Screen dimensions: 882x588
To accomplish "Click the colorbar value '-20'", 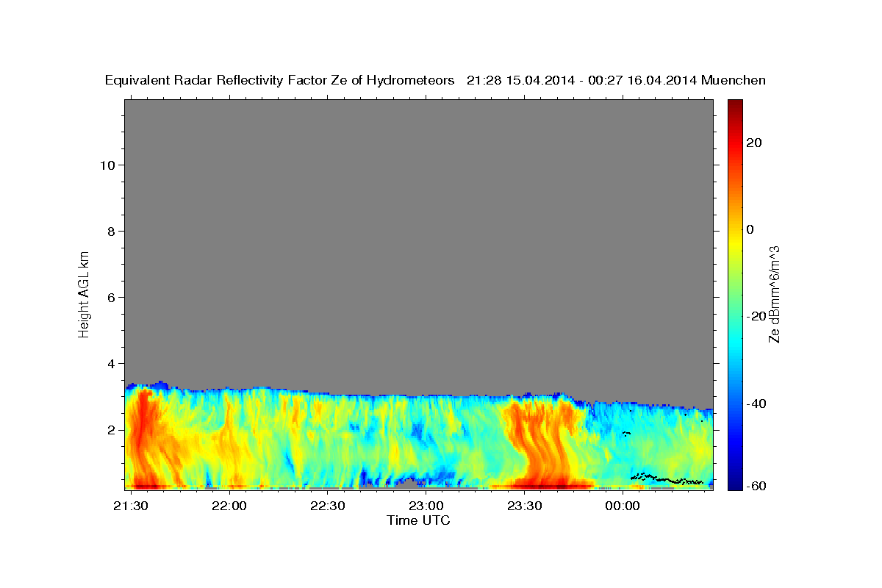I will 758,316.
